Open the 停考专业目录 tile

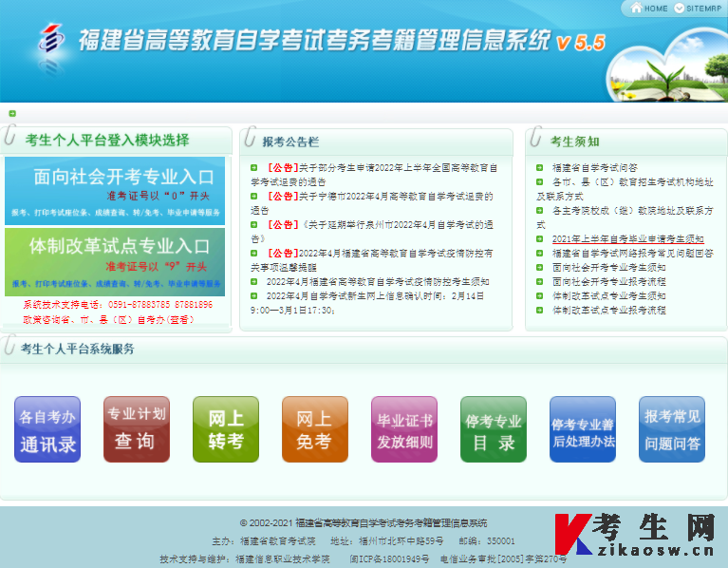pos(493,429)
